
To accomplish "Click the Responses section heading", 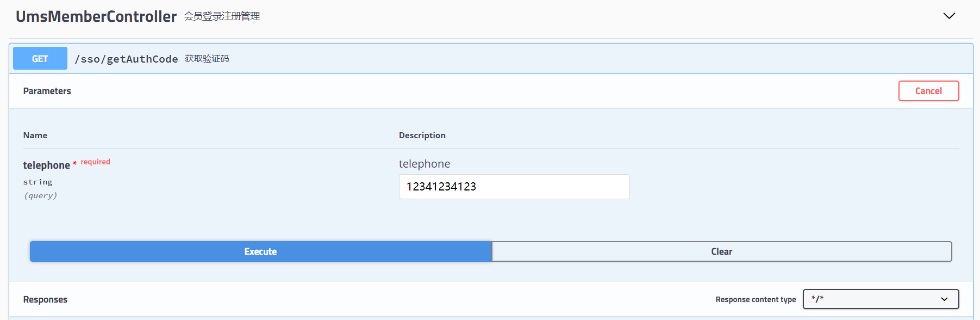I will [46, 299].
